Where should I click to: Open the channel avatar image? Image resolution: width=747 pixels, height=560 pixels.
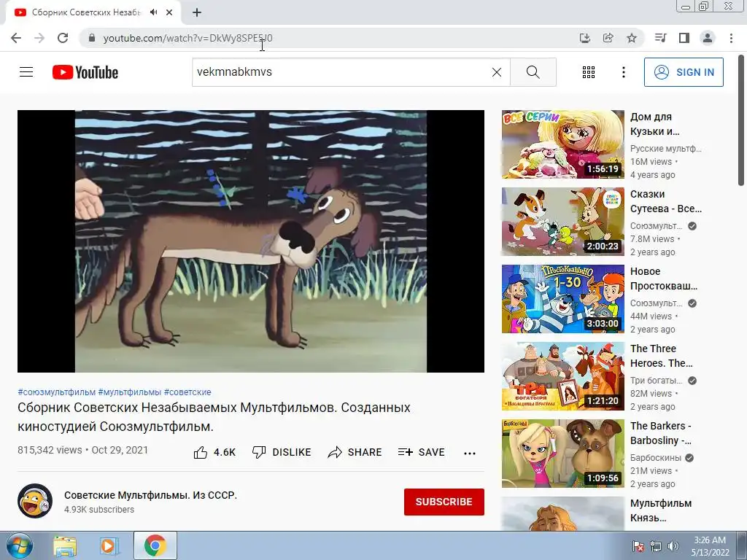35,501
